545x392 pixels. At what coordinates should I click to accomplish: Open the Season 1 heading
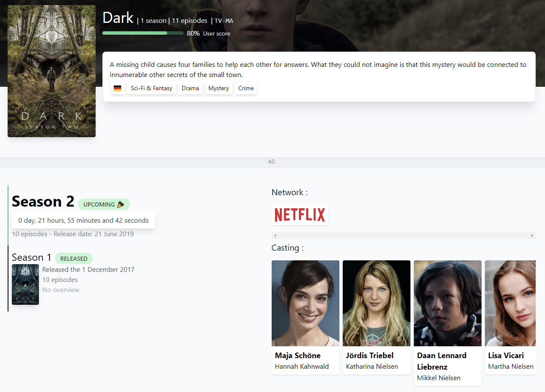coord(32,257)
